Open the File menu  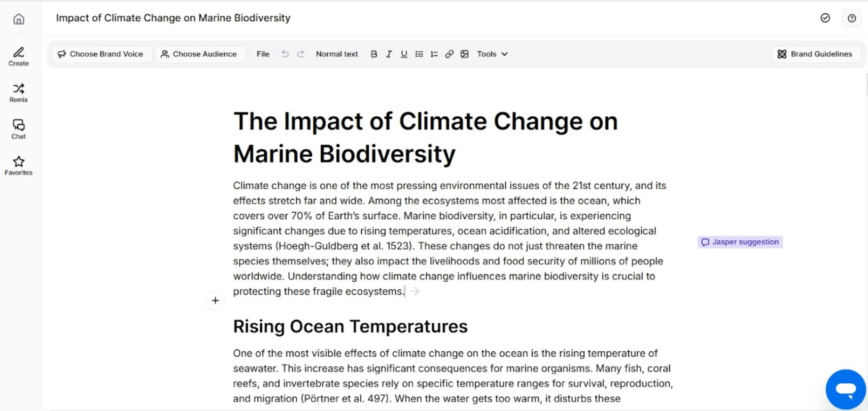[263, 54]
